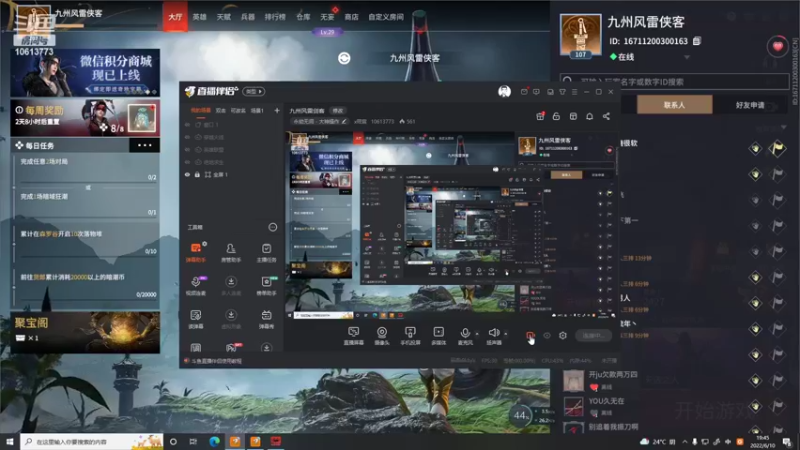Screen dimensions: 800x450
Task: Toggle the preview eye icon beside settings gear
Action: pos(547,335)
